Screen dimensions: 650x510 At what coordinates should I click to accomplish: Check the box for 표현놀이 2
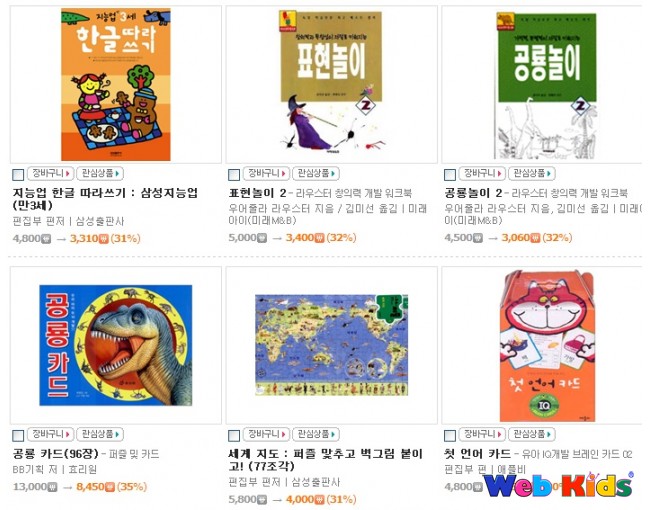coord(234,175)
